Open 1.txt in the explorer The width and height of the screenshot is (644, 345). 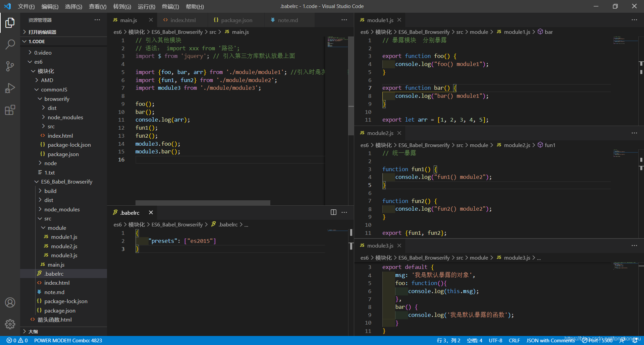[x=64, y=172]
